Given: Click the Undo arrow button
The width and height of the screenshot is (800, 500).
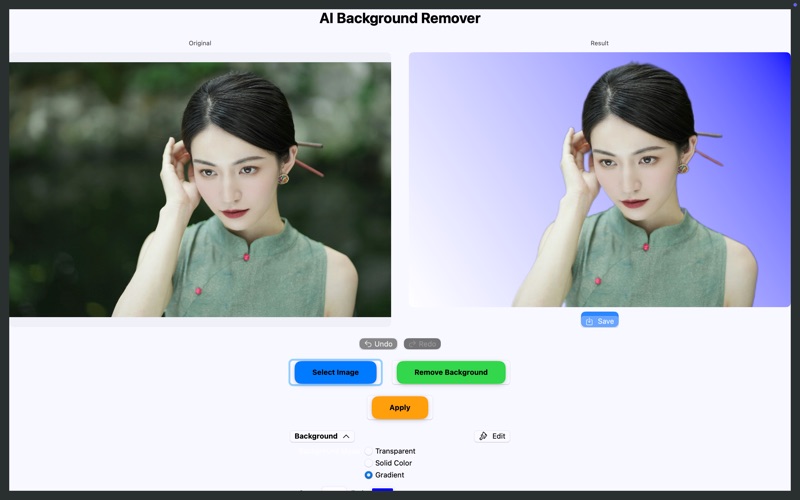Looking at the screenshot, I should coord(378,344).
